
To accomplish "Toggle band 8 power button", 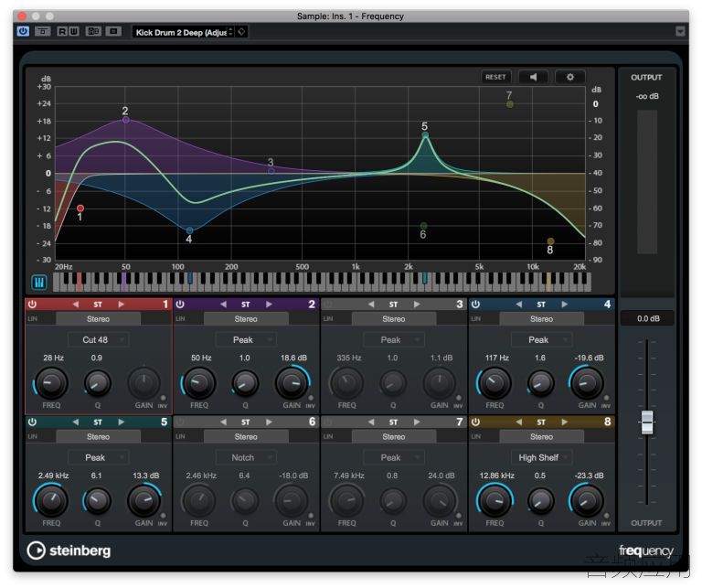I will point(475,422).
